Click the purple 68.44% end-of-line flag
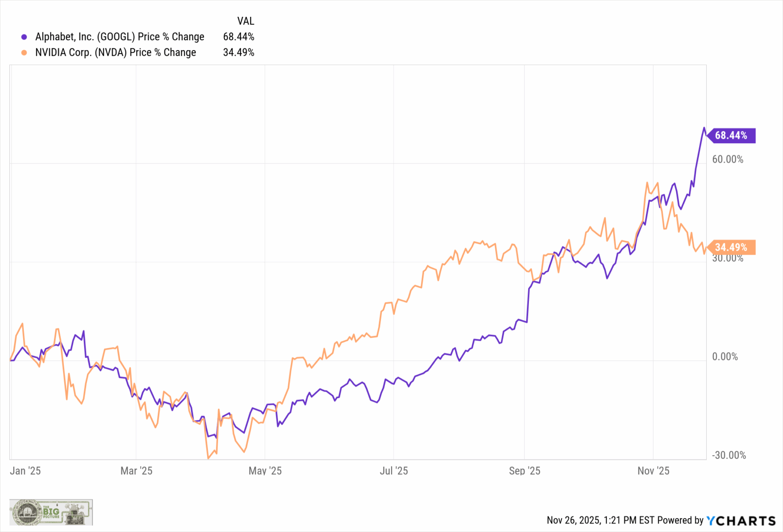The height and width of the screenshot is (532, 783). point(732,135)
